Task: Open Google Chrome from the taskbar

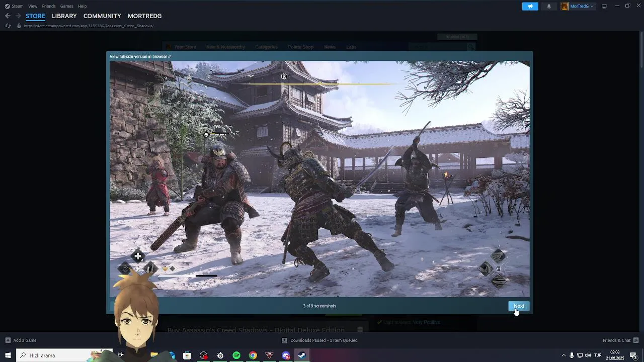Action: click(x=253, y=355)
